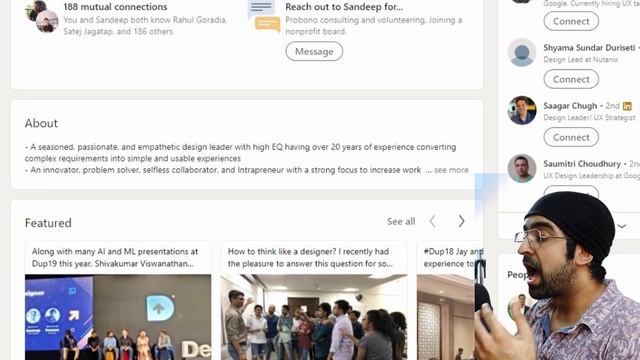Go to previous Featured items arrow
Image resolution: width=640 pixels, height=360 pixels.
[433, 221]
